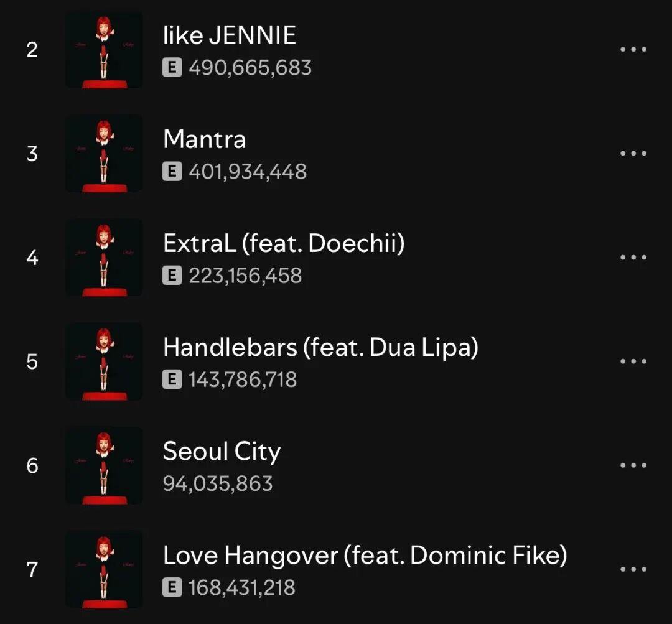The height and width of the screenshot is (624, 672).
Task: Click album cover next to Mantra
Action: (104, 154)
